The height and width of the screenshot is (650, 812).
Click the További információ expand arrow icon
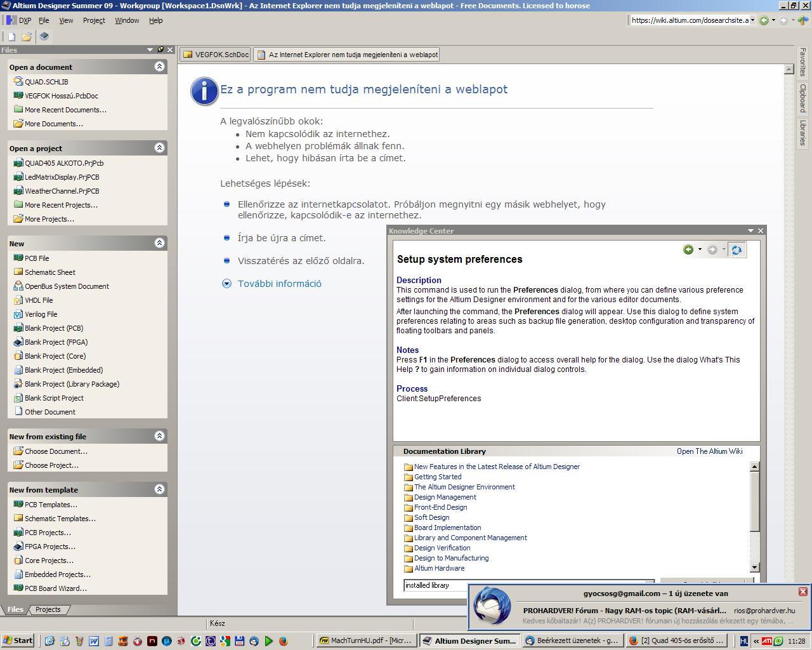click(226, 284)
